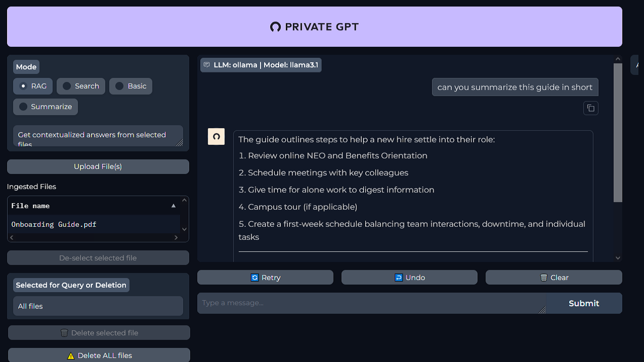644x362 pixels.
Task: Click the trash icon on Delete selected file
Action: pyautogui.click(x=64, y=333)
